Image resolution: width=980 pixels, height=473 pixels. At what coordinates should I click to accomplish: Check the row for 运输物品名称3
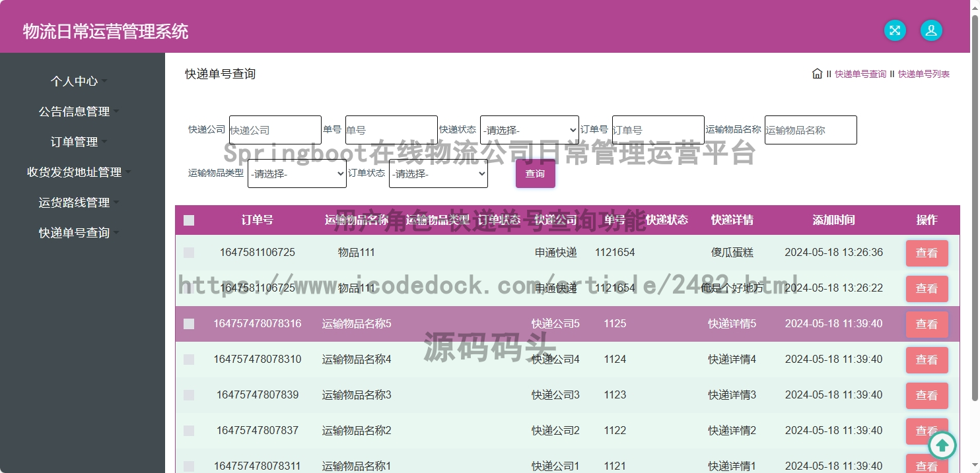coord(189,395)
